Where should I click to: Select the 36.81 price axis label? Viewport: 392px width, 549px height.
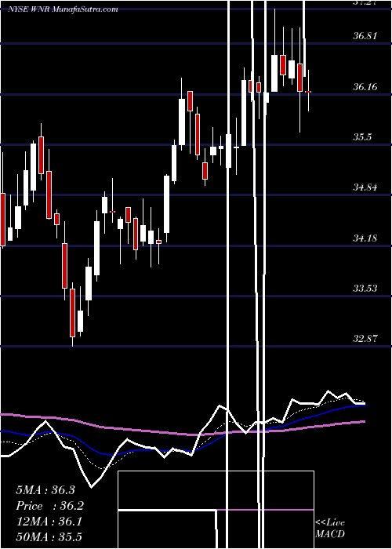tap(365, 36)
